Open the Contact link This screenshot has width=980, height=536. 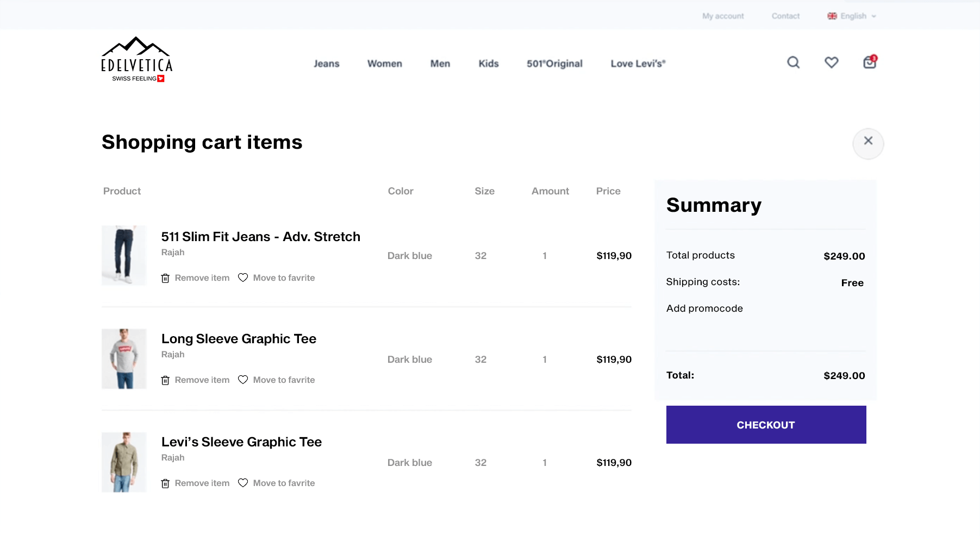785,16
